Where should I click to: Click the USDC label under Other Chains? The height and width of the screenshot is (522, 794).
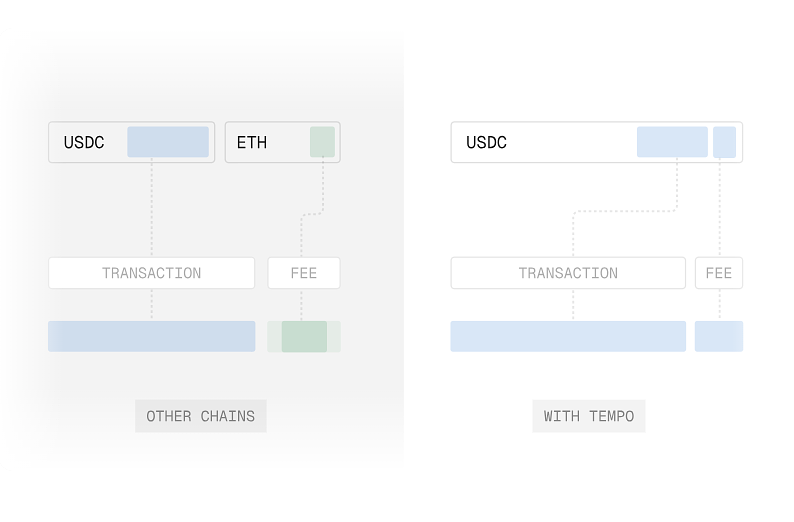pyautogui.click(x=84, y=143)
